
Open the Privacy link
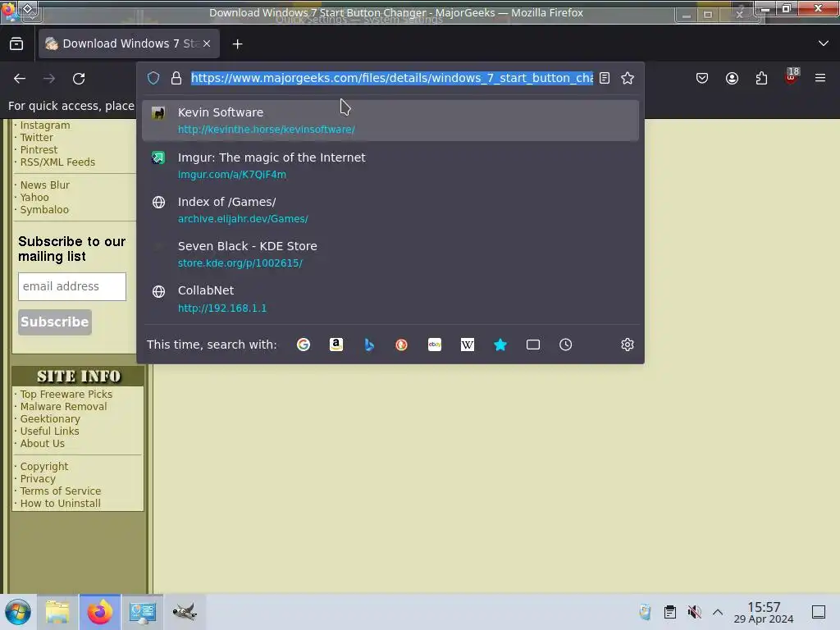[38, 479]
